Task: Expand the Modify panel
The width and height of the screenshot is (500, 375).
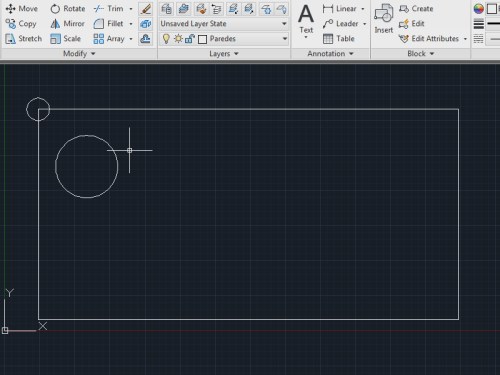Action: click(79, 53)
